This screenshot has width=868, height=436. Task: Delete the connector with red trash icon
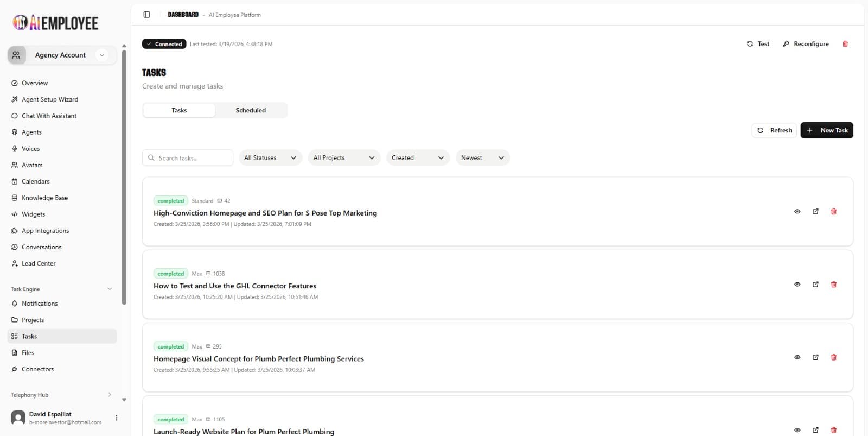point(845,44)
